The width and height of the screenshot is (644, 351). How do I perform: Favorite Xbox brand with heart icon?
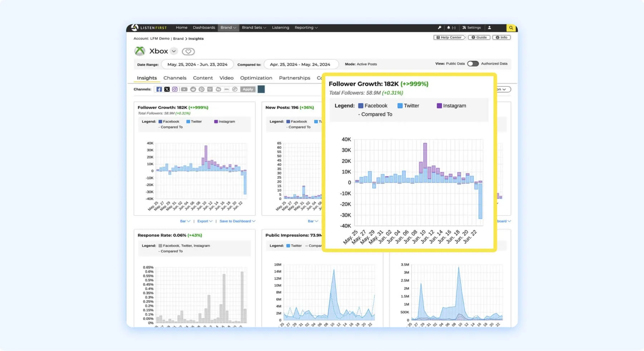point(188,52)
